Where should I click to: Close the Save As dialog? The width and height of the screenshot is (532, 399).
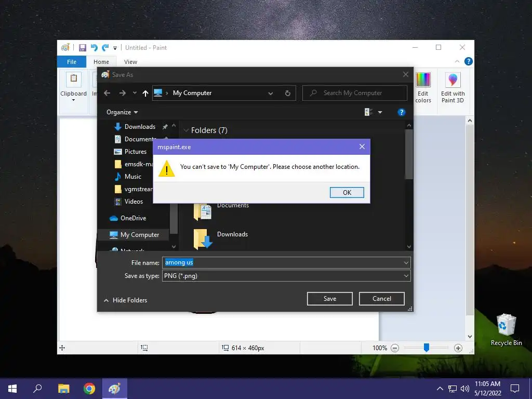point(405,74)
